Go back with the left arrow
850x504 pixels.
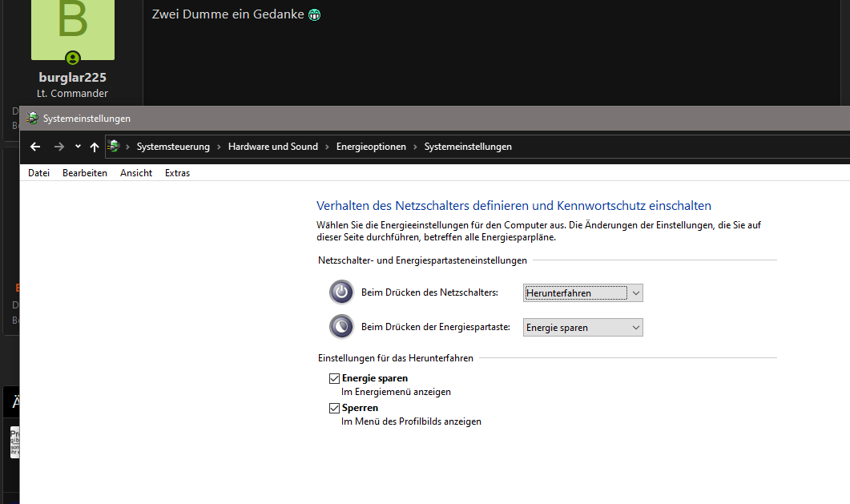[35, 147]
